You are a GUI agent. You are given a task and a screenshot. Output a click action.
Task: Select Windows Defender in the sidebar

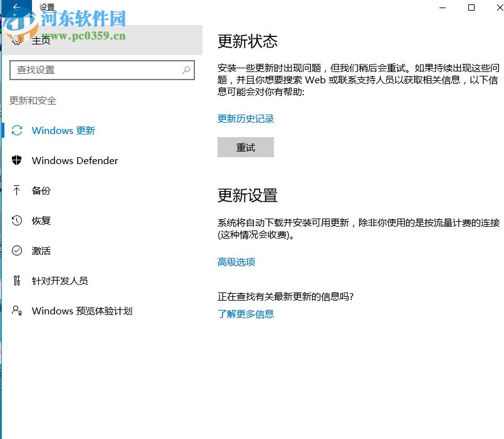click(75, 160)
